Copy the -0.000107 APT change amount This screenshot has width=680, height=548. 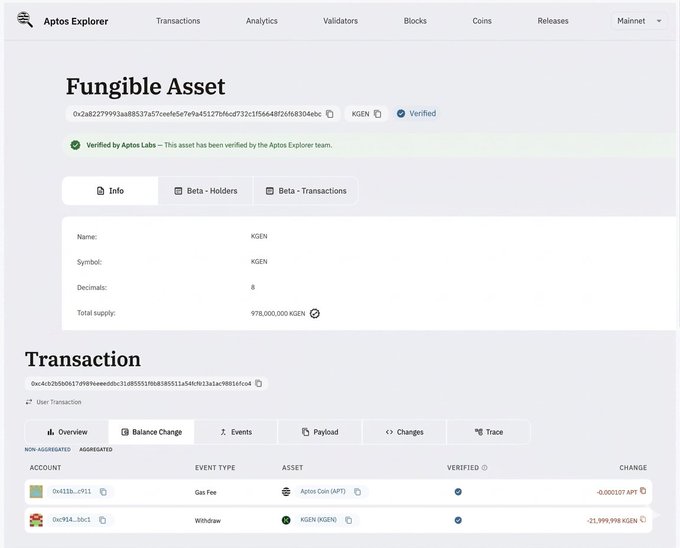coord(643,491)
